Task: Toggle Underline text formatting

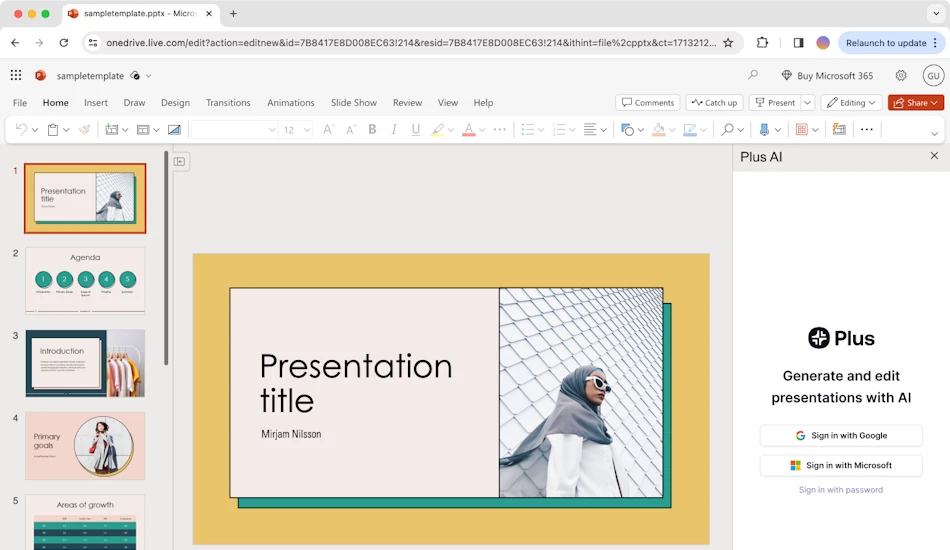Action: [x=416, y=129]
